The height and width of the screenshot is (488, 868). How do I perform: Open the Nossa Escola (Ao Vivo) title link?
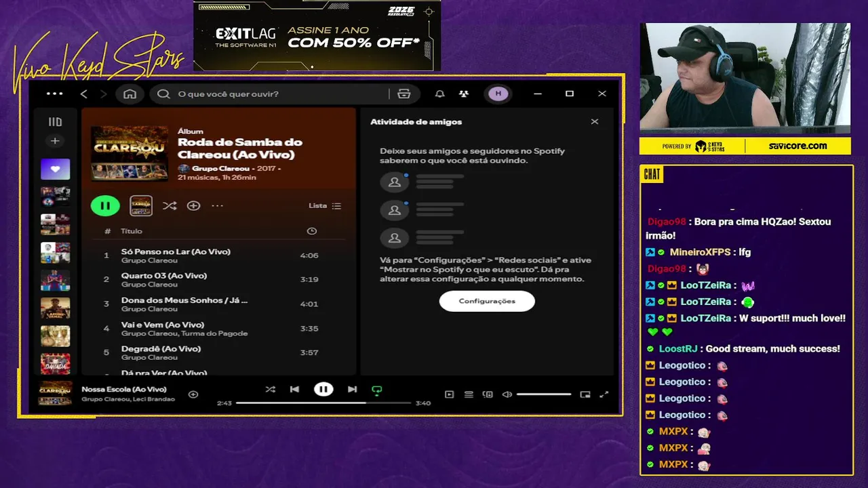124,389
